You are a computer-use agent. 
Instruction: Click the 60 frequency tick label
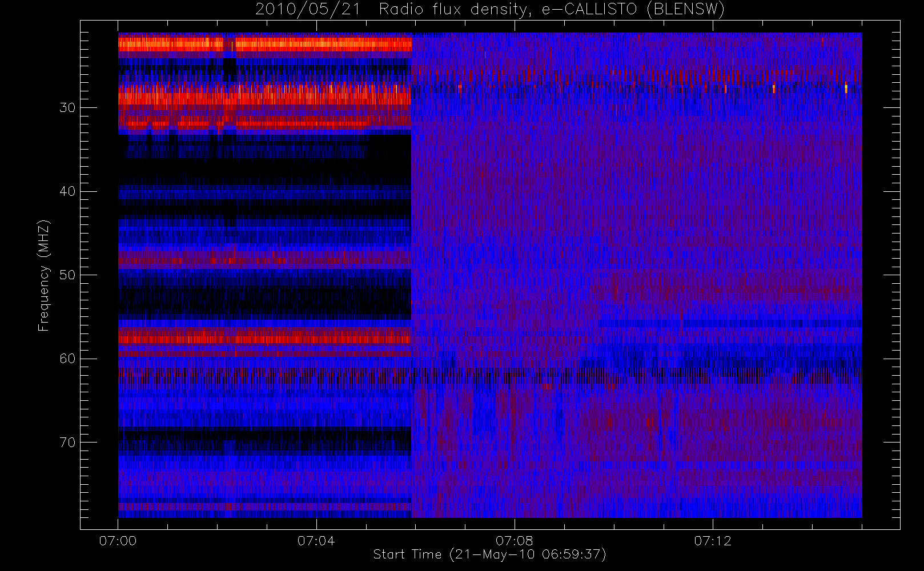[x=67, y=359]
